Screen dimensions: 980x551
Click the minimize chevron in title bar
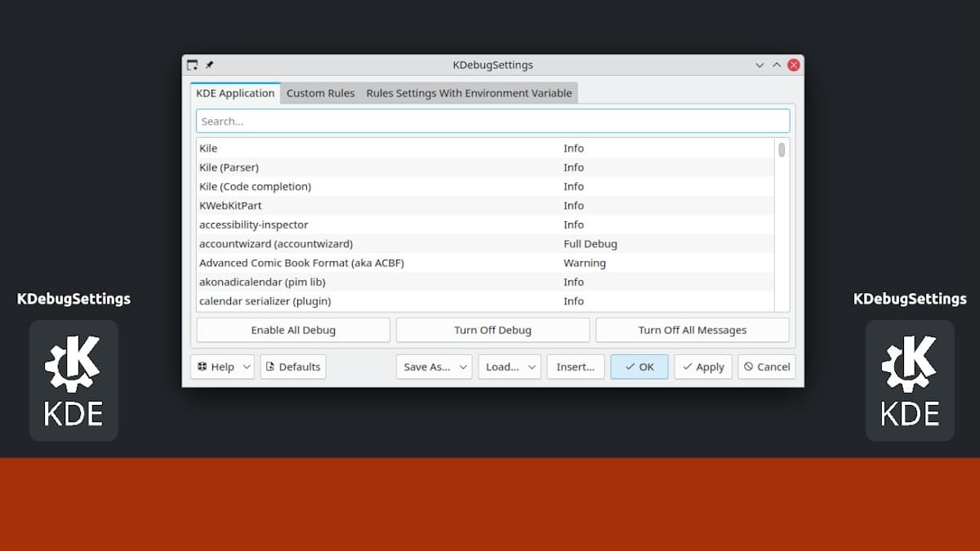pos(759,65)
